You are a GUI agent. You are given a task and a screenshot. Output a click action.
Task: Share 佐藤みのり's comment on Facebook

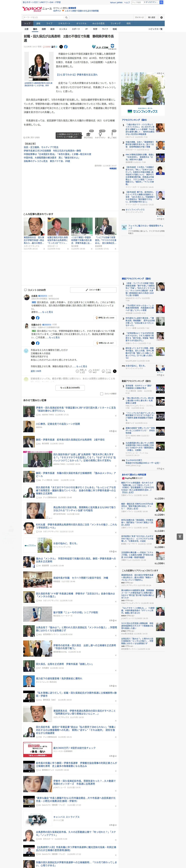(x=38, y=343)
